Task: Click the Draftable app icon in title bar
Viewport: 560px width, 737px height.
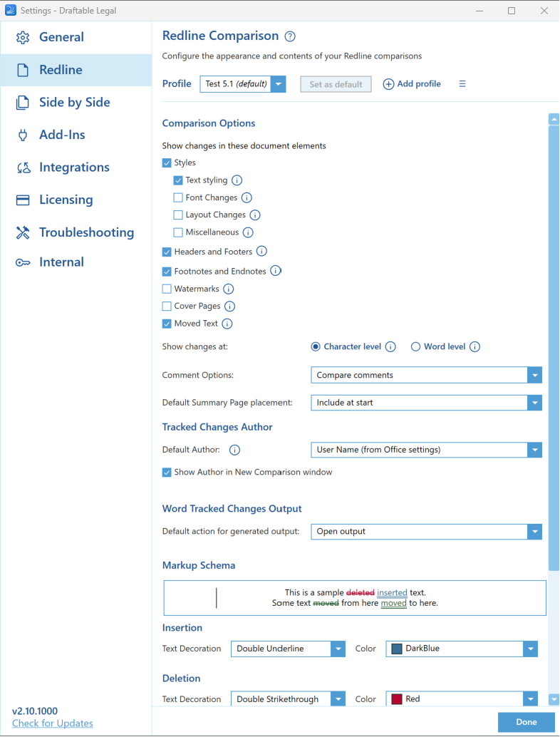Action: click(11, 11)
